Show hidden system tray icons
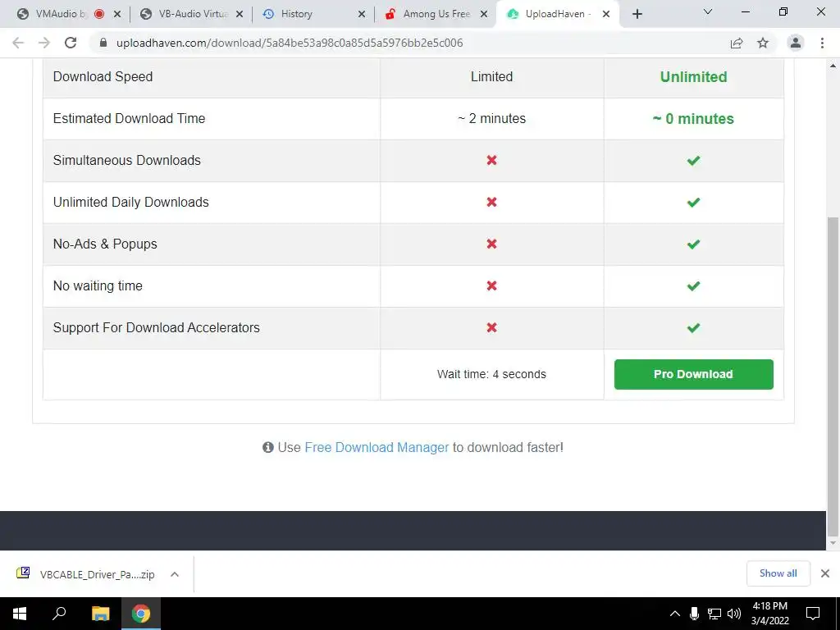The width and height of the screenshot is (840, 630). click(x=675, y=614)
